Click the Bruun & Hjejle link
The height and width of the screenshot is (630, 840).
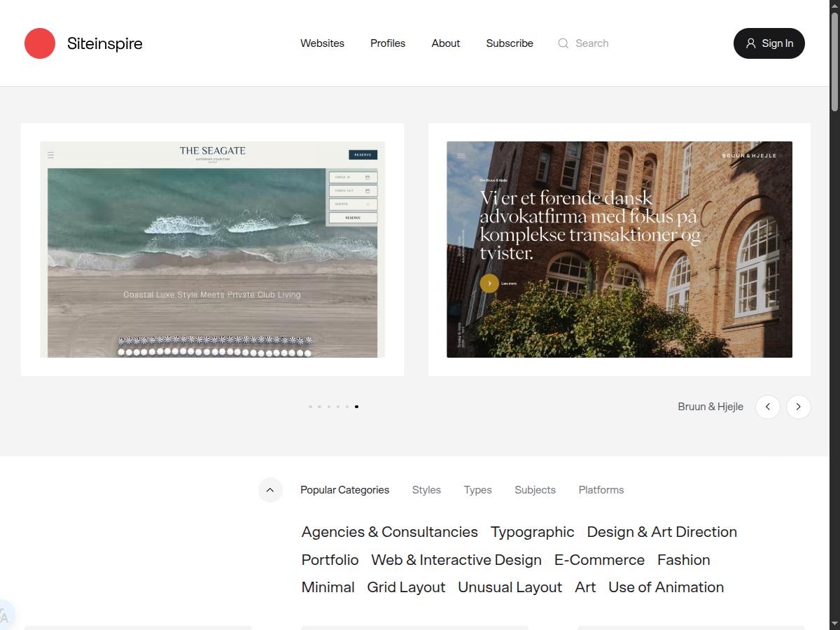pyautogui.click(x=710, y=406)
